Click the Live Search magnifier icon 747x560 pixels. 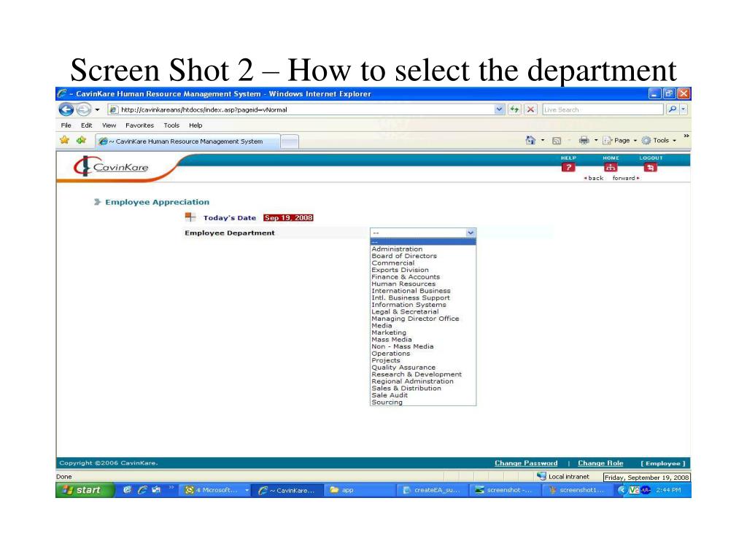click(x=672, y=109)
